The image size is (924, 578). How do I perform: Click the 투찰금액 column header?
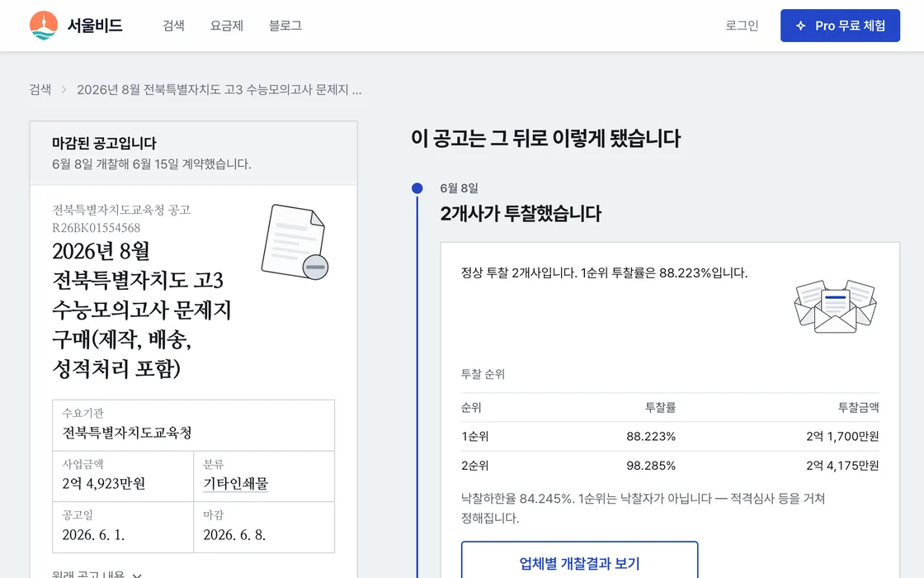coord(858,407)
